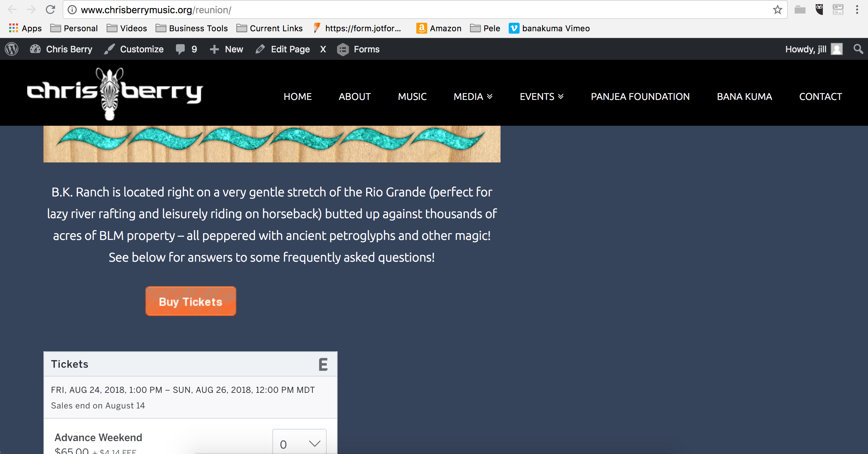The image size is (868, 454).
Task: Click the WordPress logo icon in the admin bar
Action: tap(12, 49)
